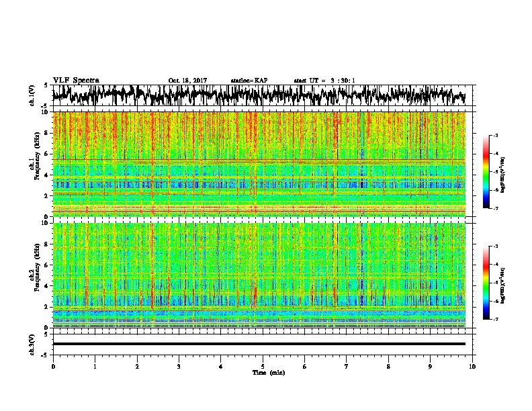The height and width of the screenshot is (411, 532).
Task: Click the ch.1 color scale bar
Action: point(486,172)
